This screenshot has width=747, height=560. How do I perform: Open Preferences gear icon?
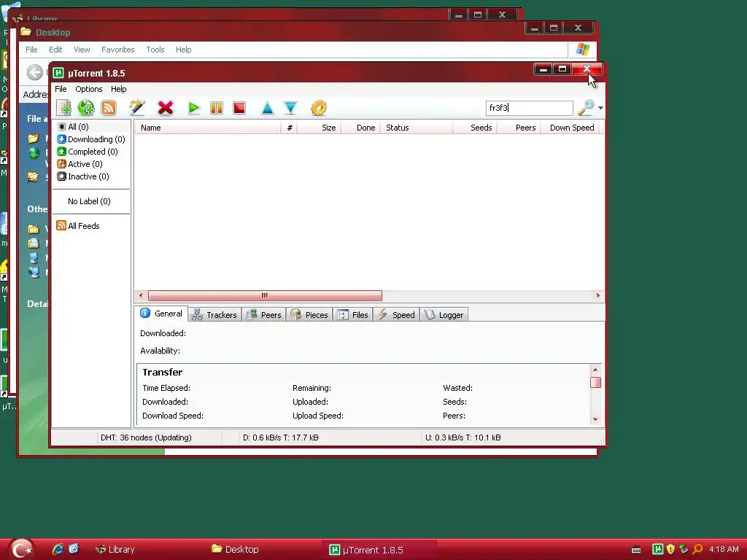(318, 108)
